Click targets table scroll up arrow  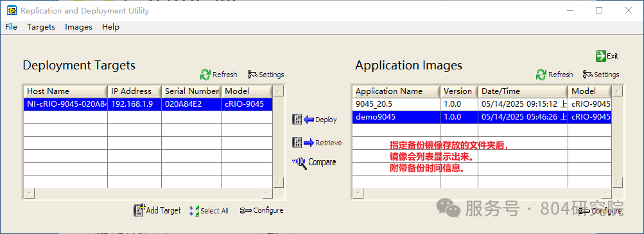278,91
